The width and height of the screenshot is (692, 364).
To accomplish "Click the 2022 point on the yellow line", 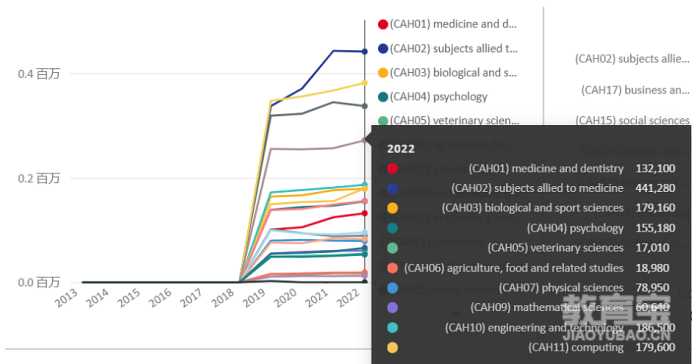I will coord(365,83).
